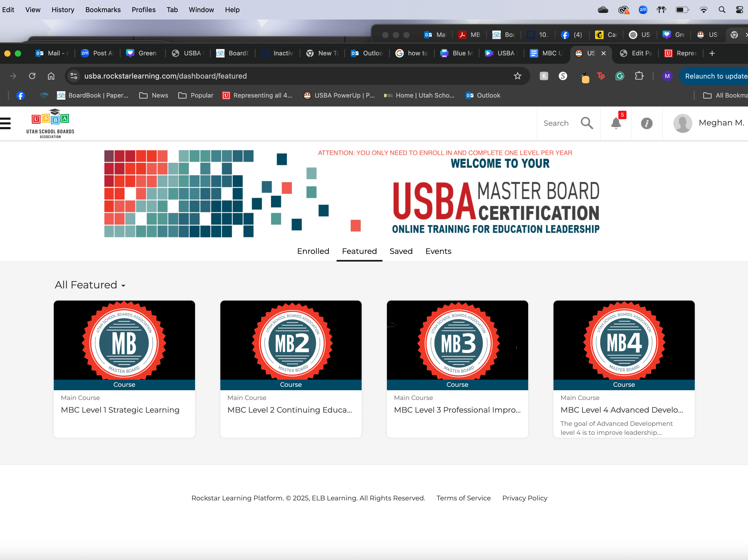Click Meghan M. profile avatar
Screen dimensions: 748x560
click(x=682, y=123)
